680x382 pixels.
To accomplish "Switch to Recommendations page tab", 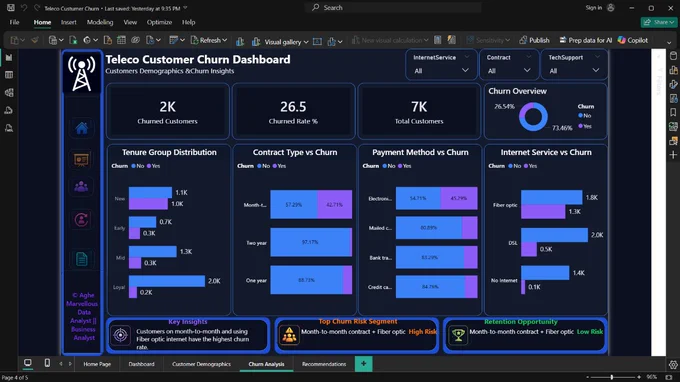I will pyautogui.click(x=324, y=364).
